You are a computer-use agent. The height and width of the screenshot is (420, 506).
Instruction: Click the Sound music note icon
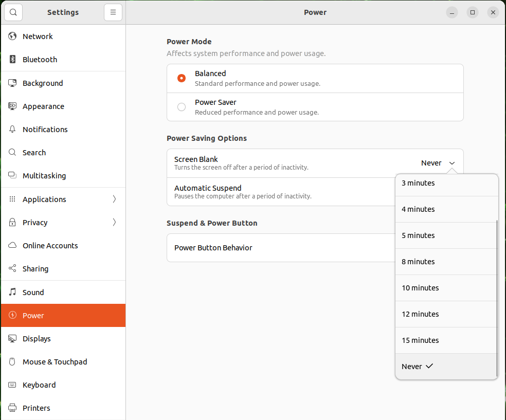pyautogui.click(x=13, y=293)
